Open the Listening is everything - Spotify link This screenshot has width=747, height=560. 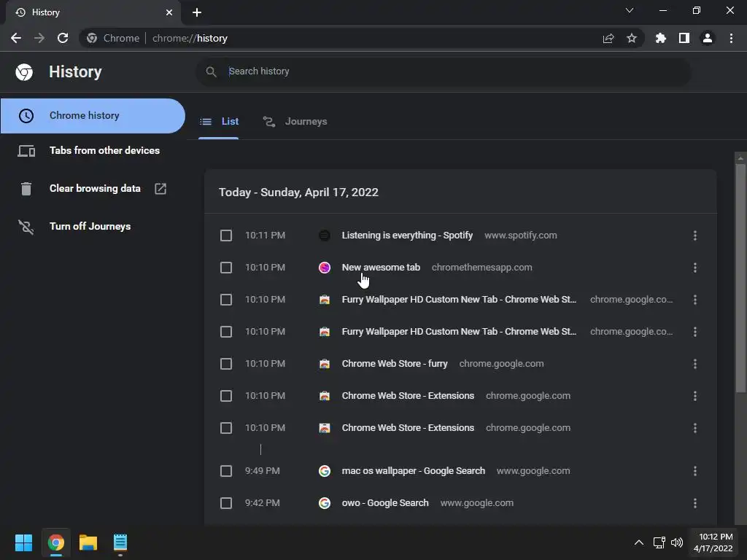(407, 236)
